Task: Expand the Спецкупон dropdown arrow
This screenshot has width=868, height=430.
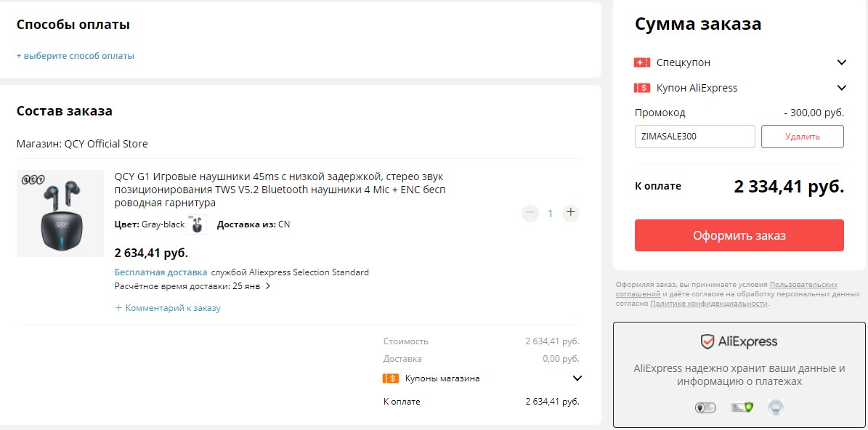Action: [x=842, y=62]
